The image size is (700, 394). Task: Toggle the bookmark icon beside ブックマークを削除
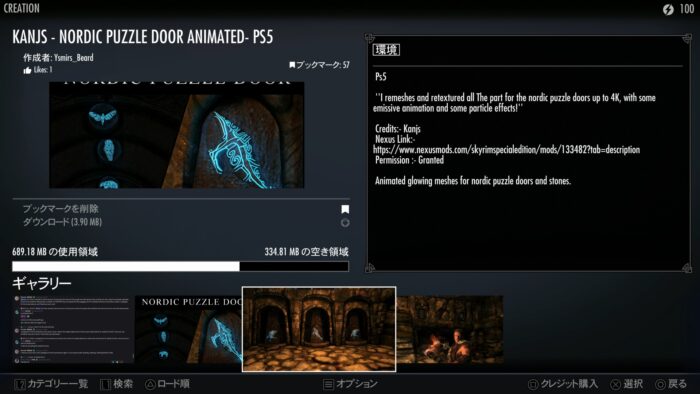pyautogui.click(x=345, y=209)
